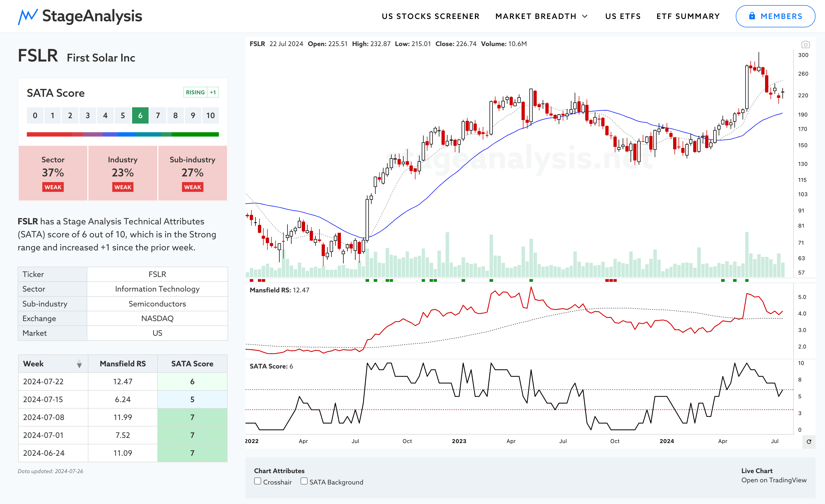Click SATA score 5 cell for 2024-07-15
The height and width of the screenshot is (504, 825).
192,399
